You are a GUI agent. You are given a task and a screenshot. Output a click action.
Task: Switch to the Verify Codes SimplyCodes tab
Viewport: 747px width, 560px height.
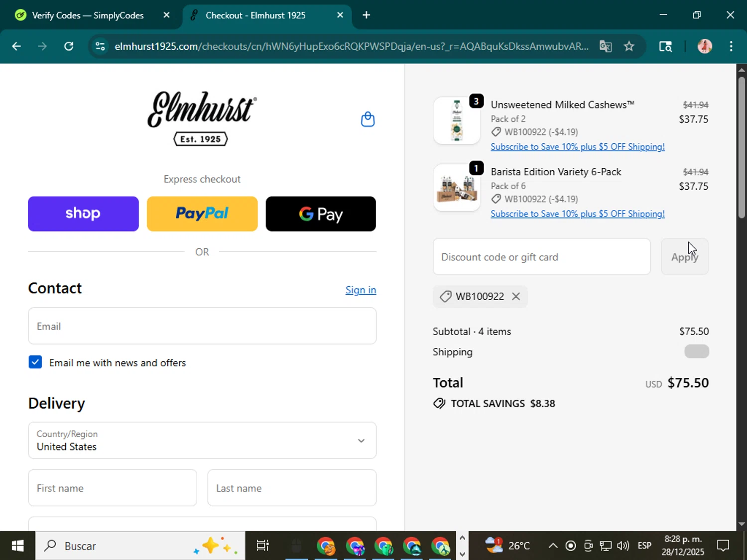point(87,15)
